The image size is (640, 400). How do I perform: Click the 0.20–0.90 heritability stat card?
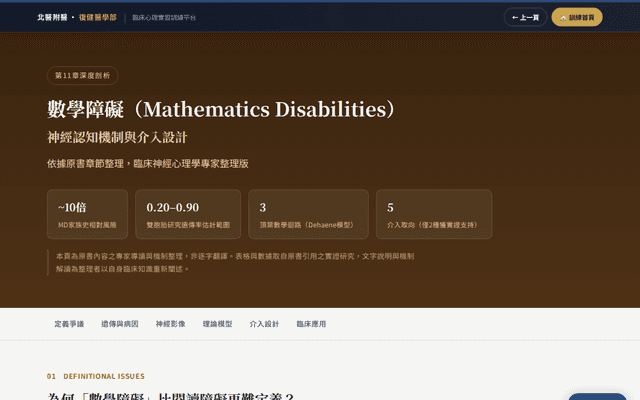(188, 214)
